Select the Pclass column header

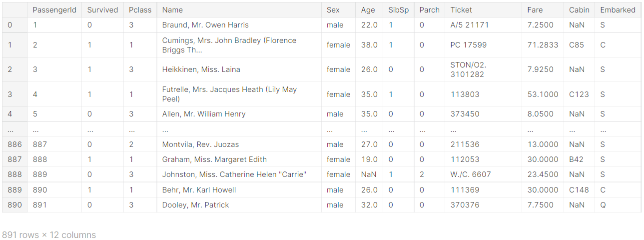[x=140, y=10]
